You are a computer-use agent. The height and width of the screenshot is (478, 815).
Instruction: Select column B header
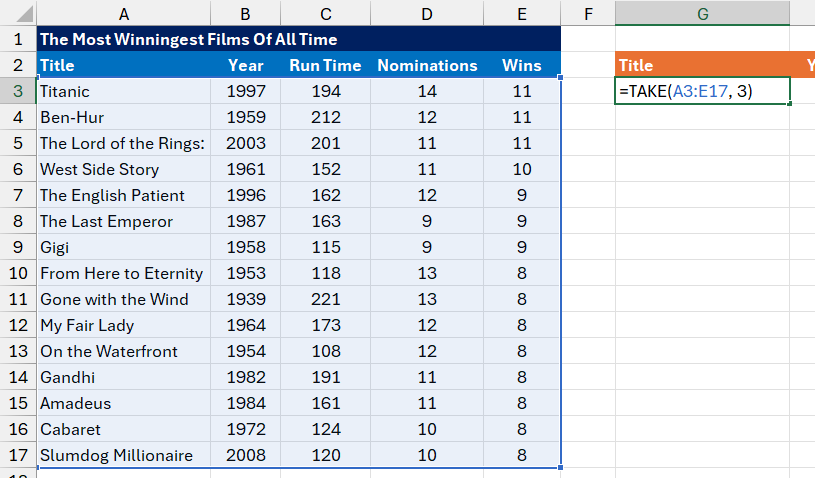coord(245,13)
